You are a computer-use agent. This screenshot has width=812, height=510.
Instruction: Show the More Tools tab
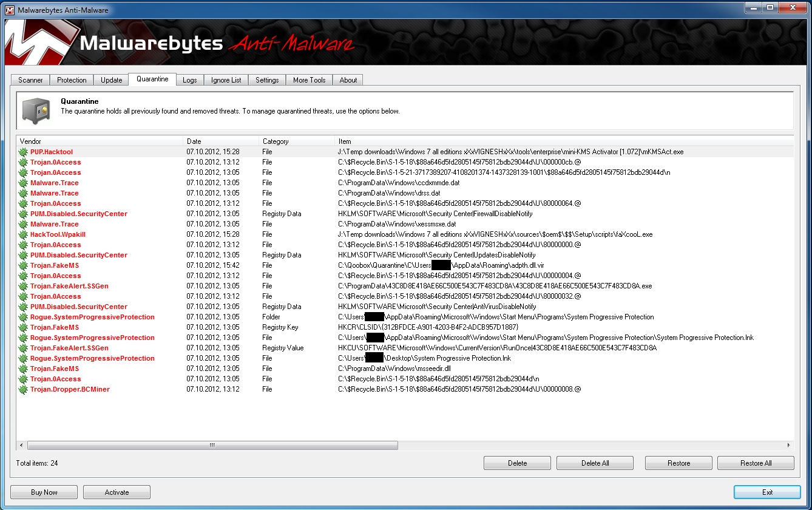pyautogui.click(x=309, y=80)
